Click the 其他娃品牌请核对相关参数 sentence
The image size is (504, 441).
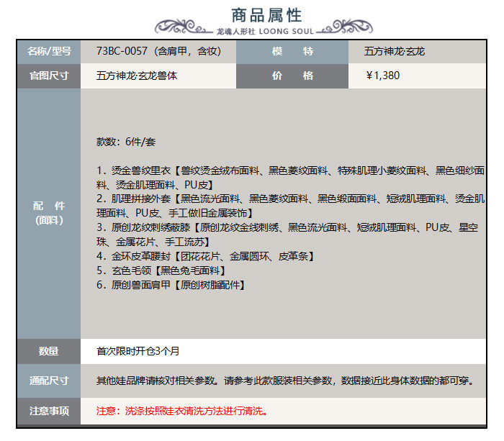(x=286, y=381)
